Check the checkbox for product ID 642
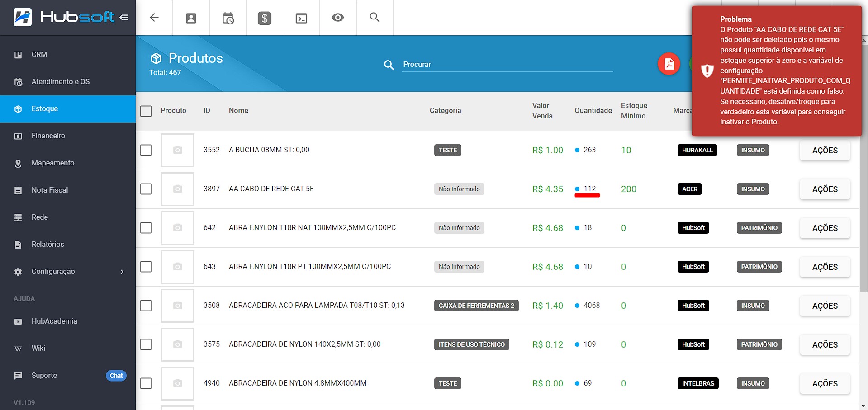The width and height of the screenshot is (868, 410). [146, 228]
